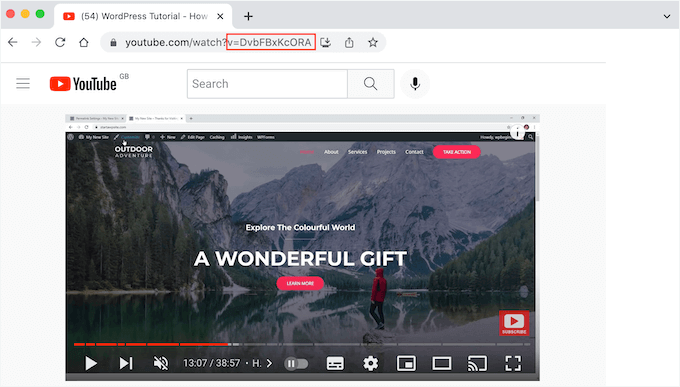Viewport: 680px width, 387px height.
Task: Click TAKE ACTION button in video
Action: (x=457, y=152)
